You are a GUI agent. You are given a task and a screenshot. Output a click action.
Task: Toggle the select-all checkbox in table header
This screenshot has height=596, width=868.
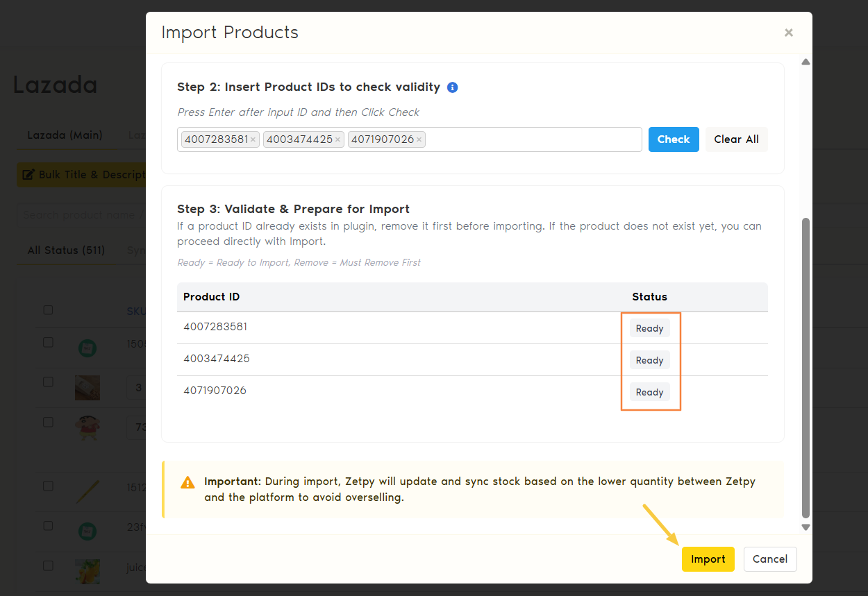coord(48,310)
